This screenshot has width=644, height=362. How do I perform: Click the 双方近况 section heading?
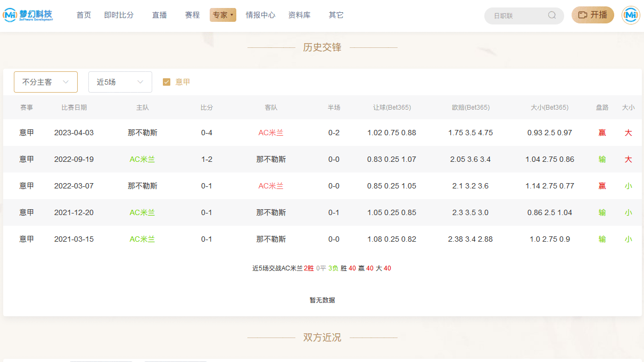point(322,338)
